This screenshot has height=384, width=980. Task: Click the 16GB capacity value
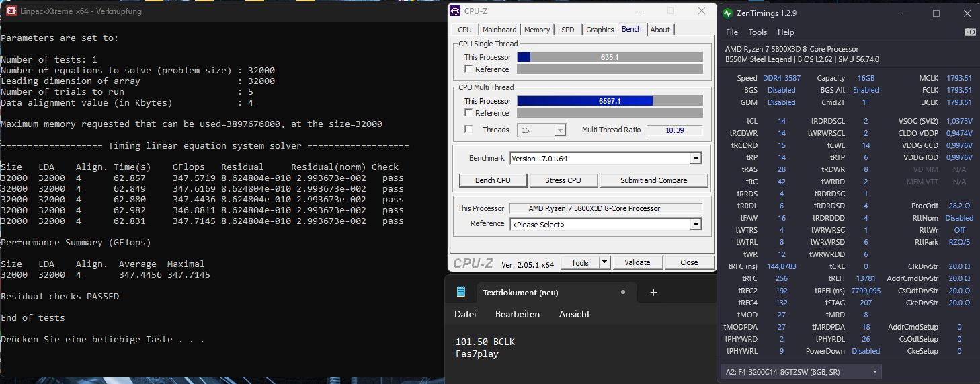click(x=866, y=78)
